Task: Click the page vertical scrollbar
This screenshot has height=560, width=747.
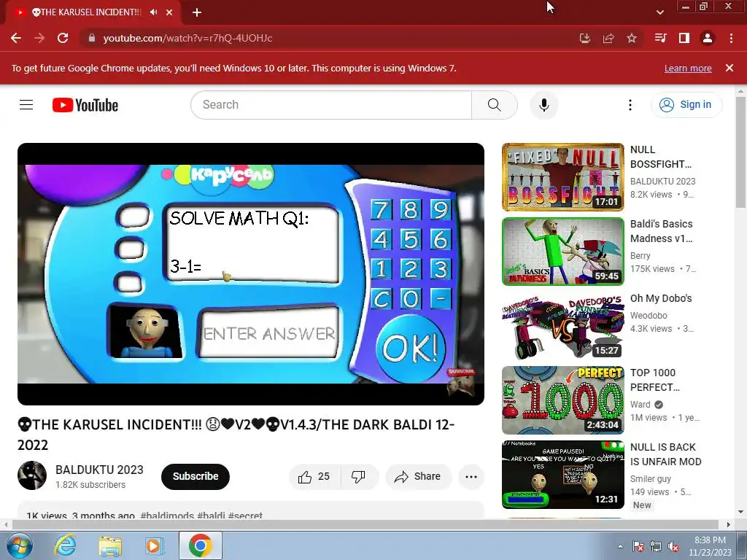Action: [741, 152]
